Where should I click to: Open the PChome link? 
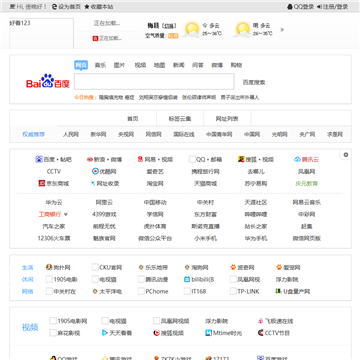157,291
